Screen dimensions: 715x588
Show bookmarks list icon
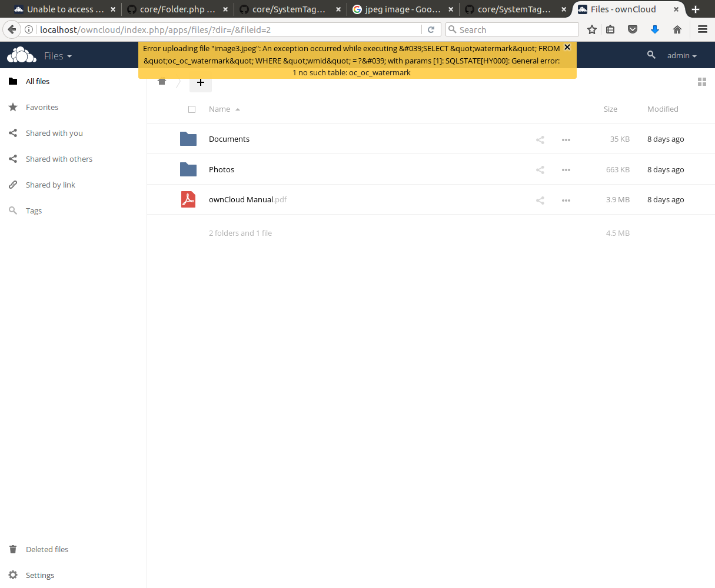pyautogui.click(x=610, y=29)
